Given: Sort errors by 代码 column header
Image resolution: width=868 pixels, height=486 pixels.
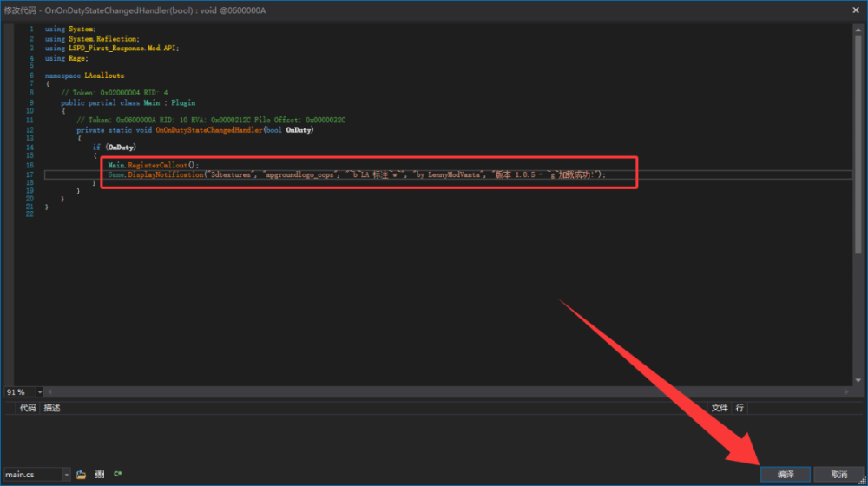Looking at the screenshot, I should (x=28, y=408).
